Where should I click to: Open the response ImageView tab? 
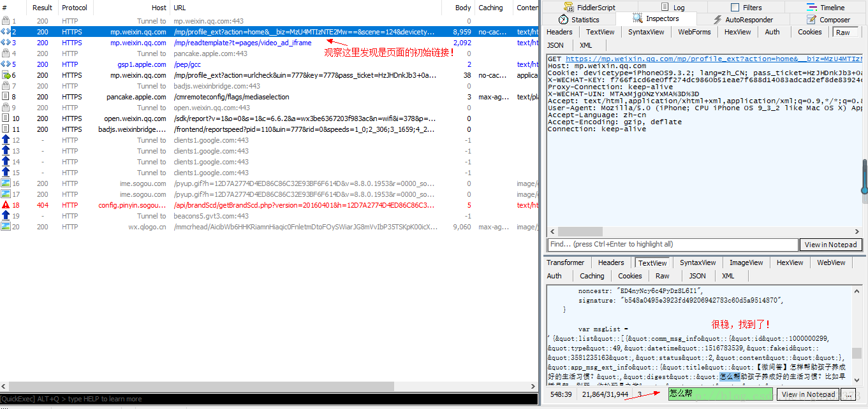(746, 262)
